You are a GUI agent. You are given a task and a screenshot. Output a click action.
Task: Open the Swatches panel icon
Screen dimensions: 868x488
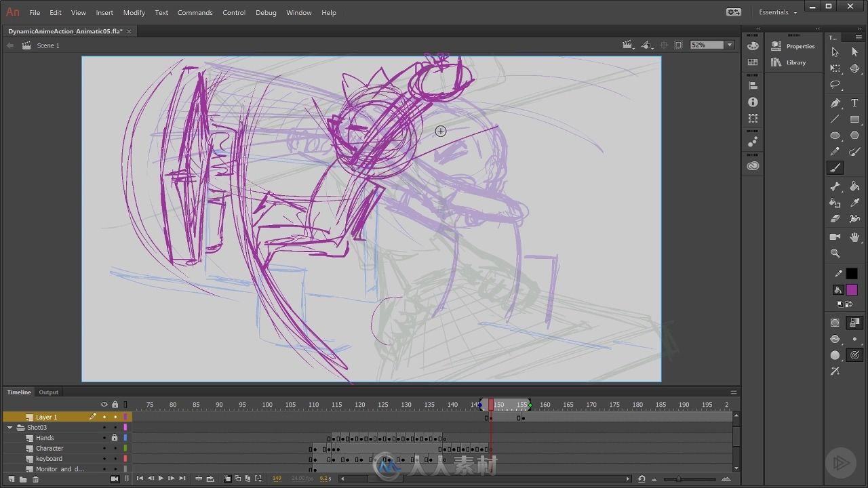coord(753,62)
